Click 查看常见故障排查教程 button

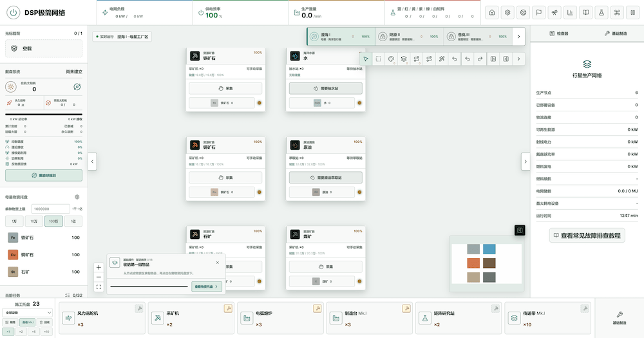pyautogui.click(x=587, y=236)
